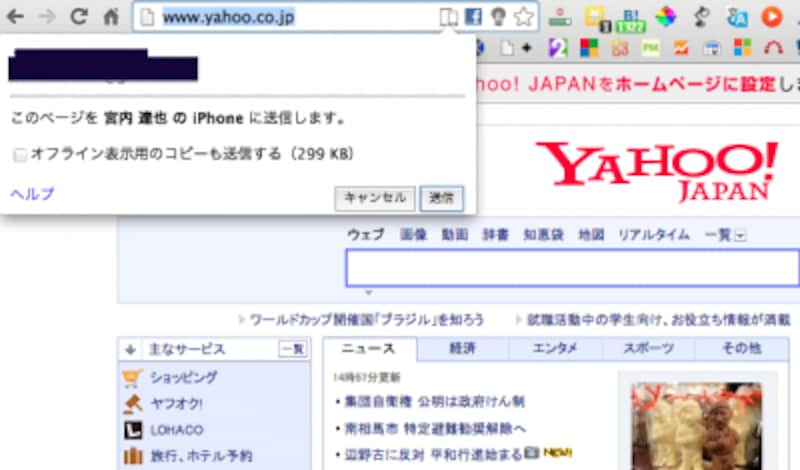Reload the Yahoo Japan page
Screen dimensions: 800x470
pyautogui.click(x=79, y=17)
